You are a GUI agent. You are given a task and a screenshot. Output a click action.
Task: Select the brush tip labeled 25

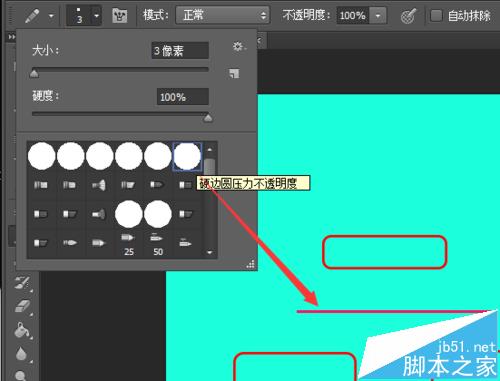[x=129, y=244]
